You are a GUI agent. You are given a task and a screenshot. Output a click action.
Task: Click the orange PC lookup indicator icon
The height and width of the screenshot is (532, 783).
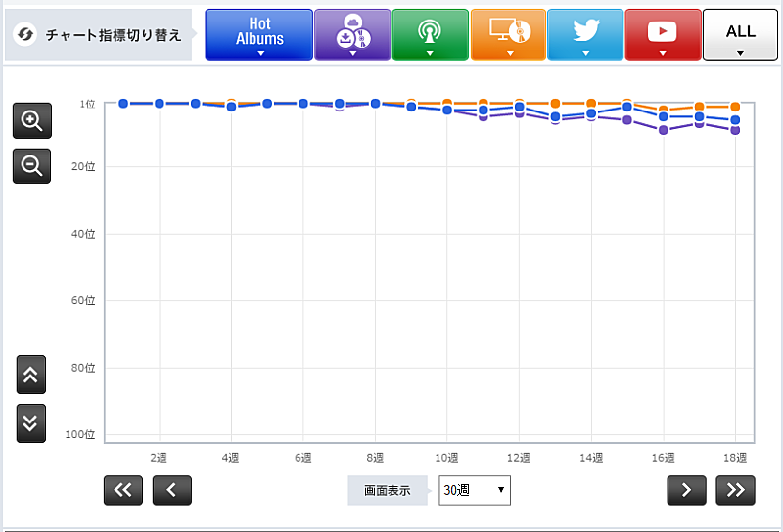click(x=507, y=34)
